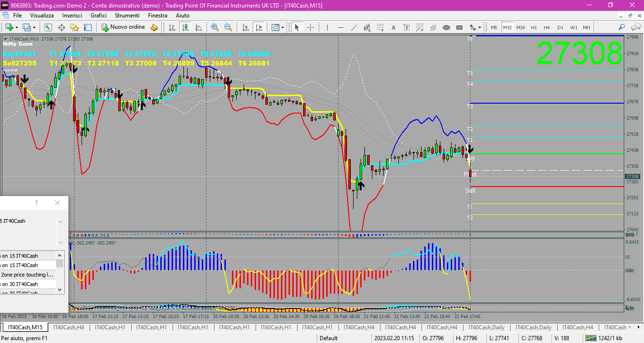Select the D1 timeframe
This screenshot has height=343, width=644.
pyautogui.click(x=560, y=27)
